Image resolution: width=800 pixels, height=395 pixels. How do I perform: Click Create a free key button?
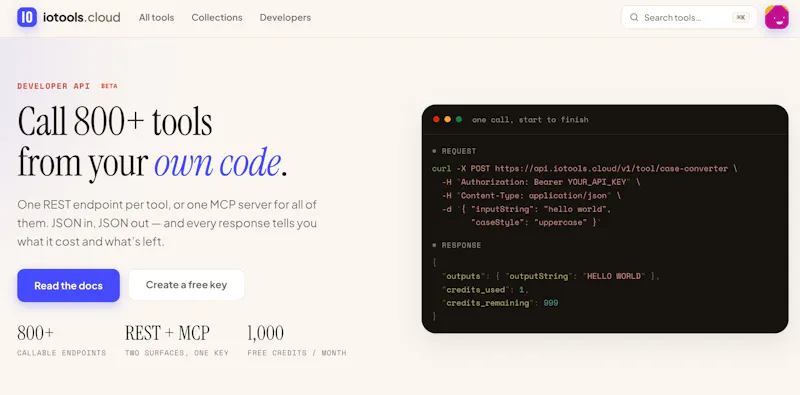(186, 285)
